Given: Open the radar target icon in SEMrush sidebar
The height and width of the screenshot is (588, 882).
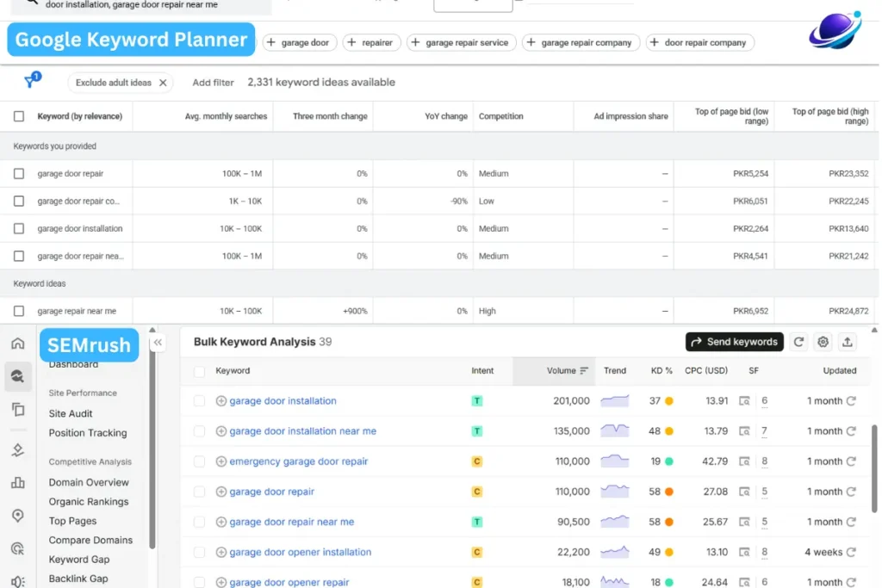Looking at the screenshot, I should click(x=18, y=548).
